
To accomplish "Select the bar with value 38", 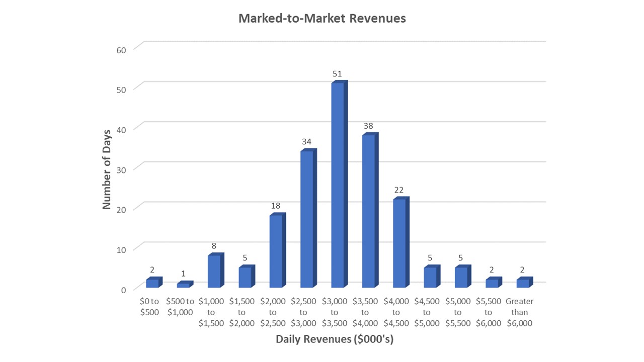I will (368, 211).
